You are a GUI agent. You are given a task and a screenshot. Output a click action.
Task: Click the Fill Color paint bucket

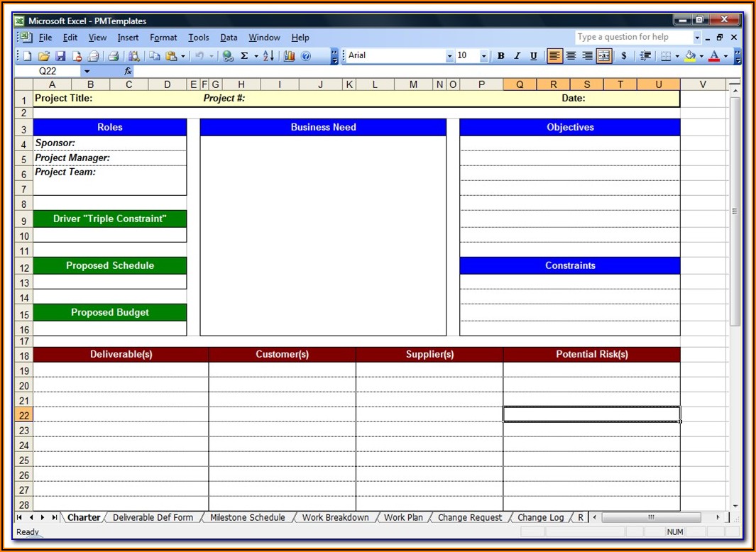click(x=689, y=56)
